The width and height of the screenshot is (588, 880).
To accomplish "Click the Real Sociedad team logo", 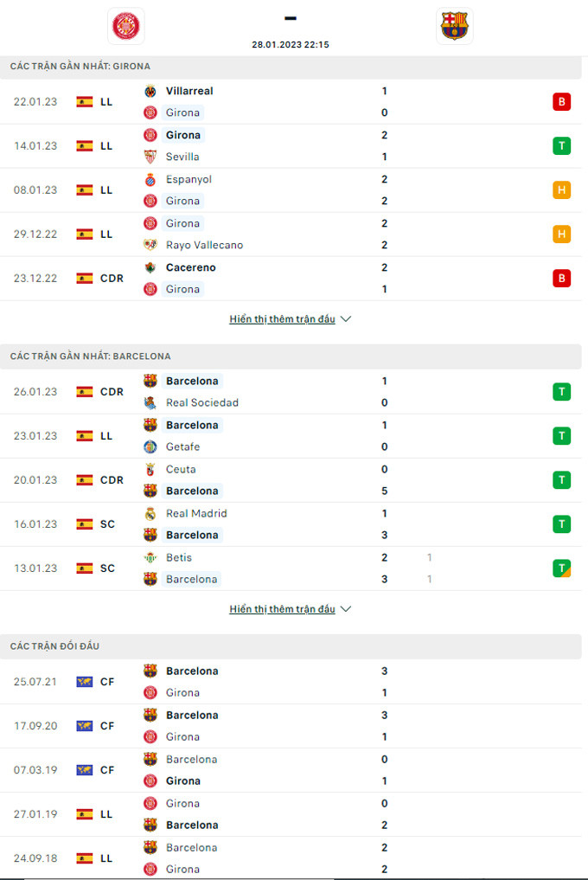I will (x=150, y=402).
